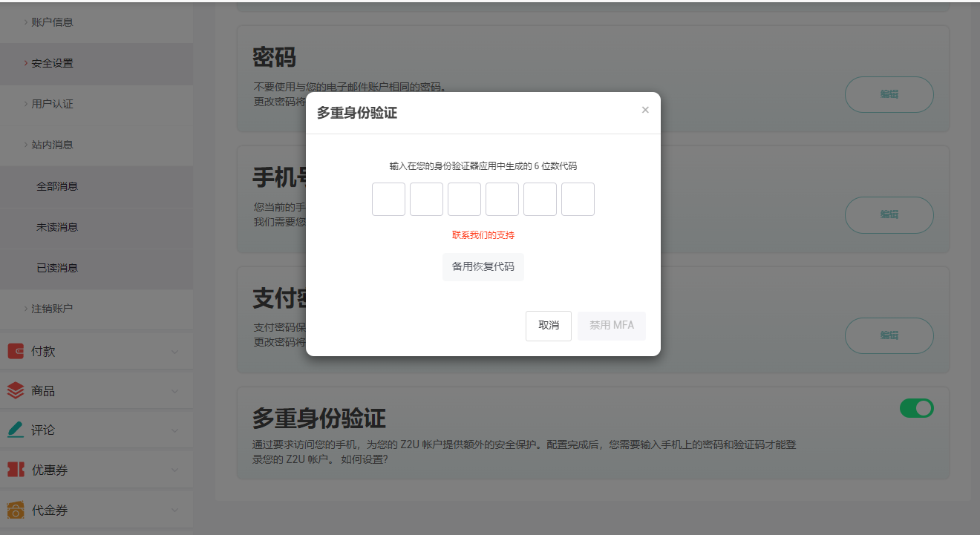
Task: Click the 备用恢复代码 button
Action: click(x=483, y=266)
